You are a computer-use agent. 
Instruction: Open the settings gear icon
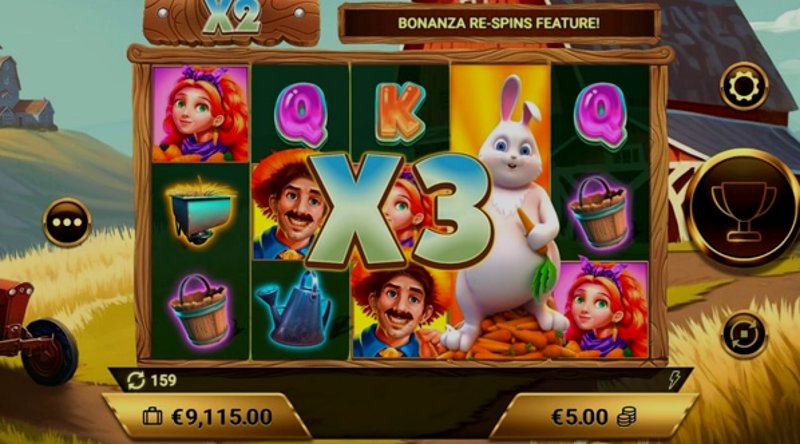tap(744, 86)
